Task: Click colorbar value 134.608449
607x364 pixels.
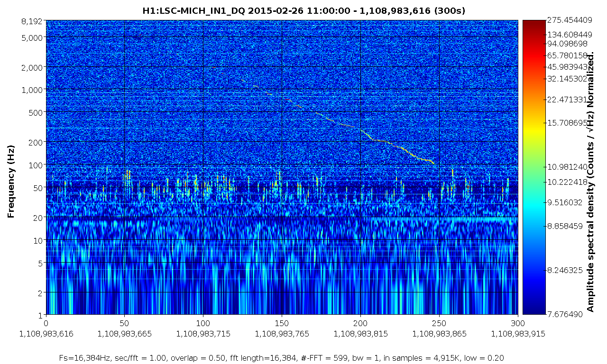Action: [x=569, y=35]
